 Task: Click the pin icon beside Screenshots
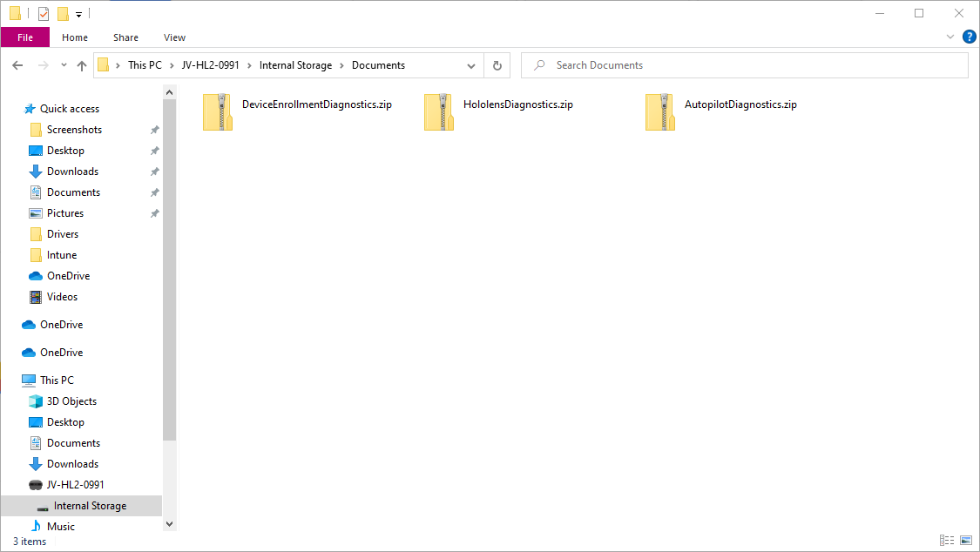(154, 130)
